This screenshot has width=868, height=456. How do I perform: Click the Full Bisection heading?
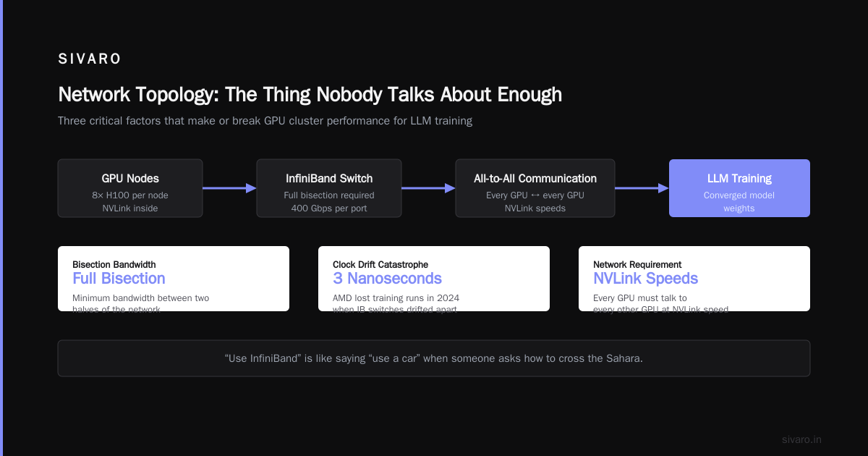tap(119, 279)
